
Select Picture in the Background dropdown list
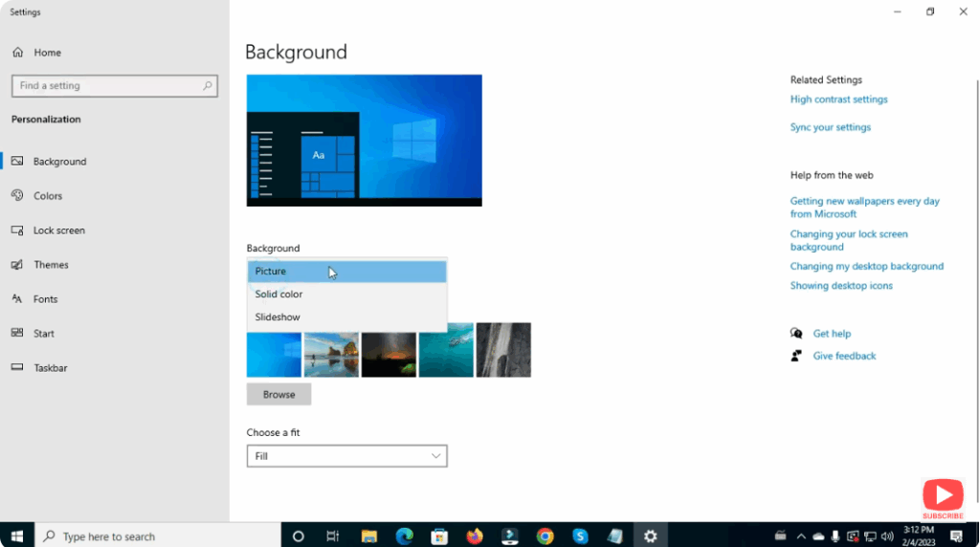[x=346, y=271]
